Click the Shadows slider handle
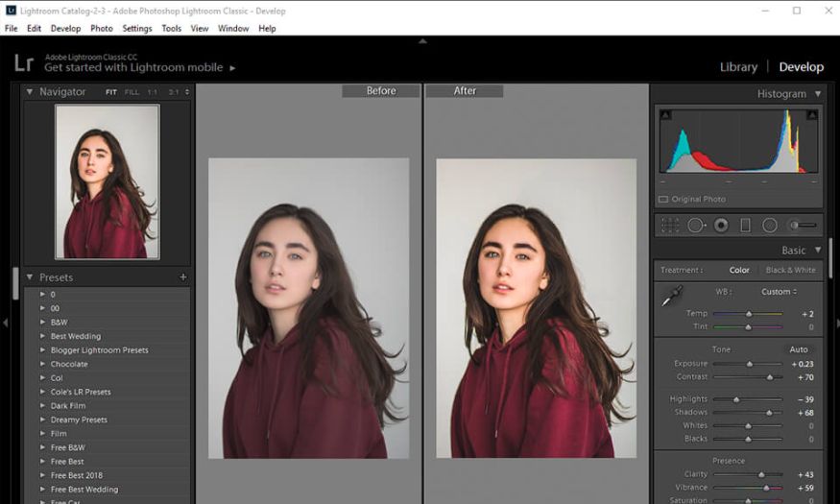 coord(769,413)
